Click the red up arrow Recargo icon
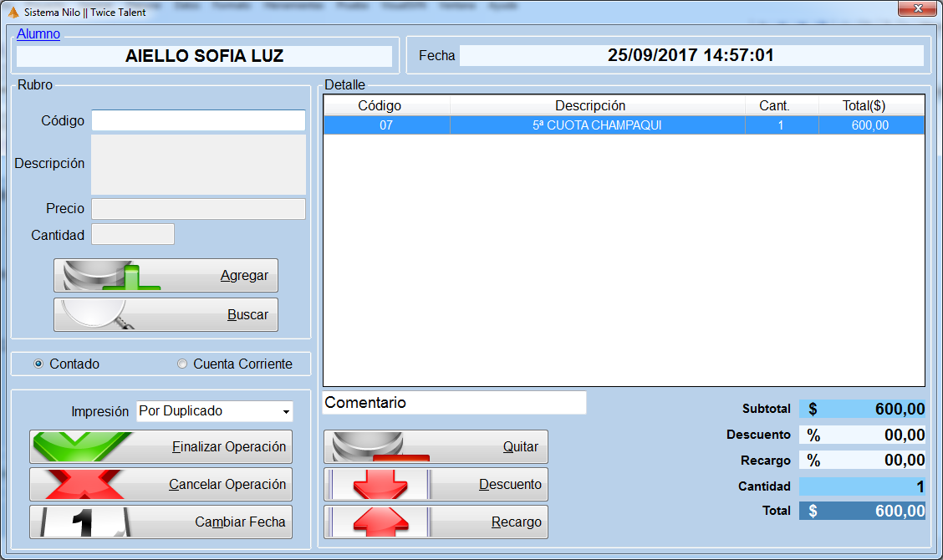 pyautogui.click(x=380, y=522)
